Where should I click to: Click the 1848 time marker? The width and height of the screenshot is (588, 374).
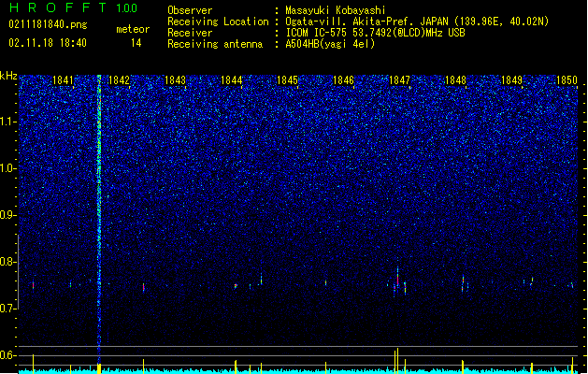pos(455,80)
